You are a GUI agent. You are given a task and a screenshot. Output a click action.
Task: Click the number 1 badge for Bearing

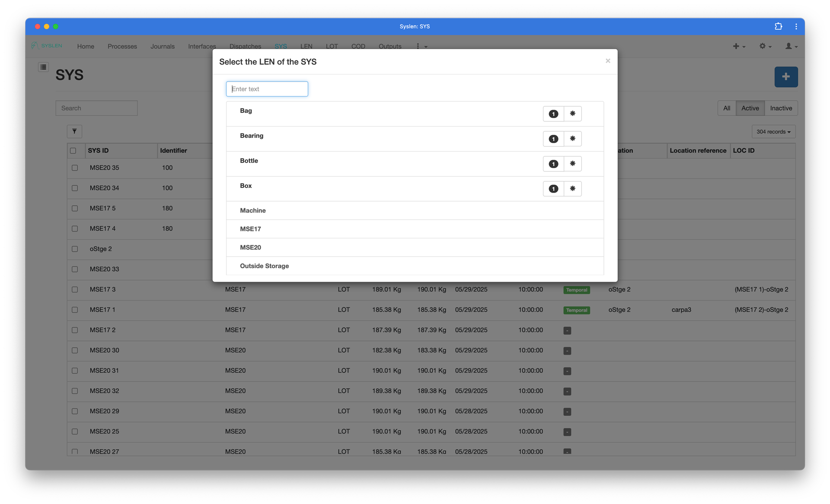(553, 139)
